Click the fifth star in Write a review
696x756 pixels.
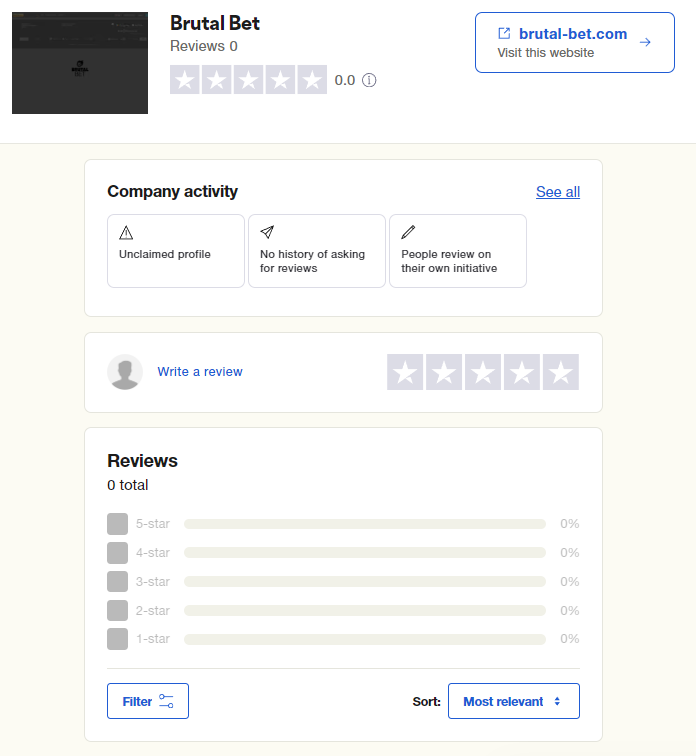[561, 372]
